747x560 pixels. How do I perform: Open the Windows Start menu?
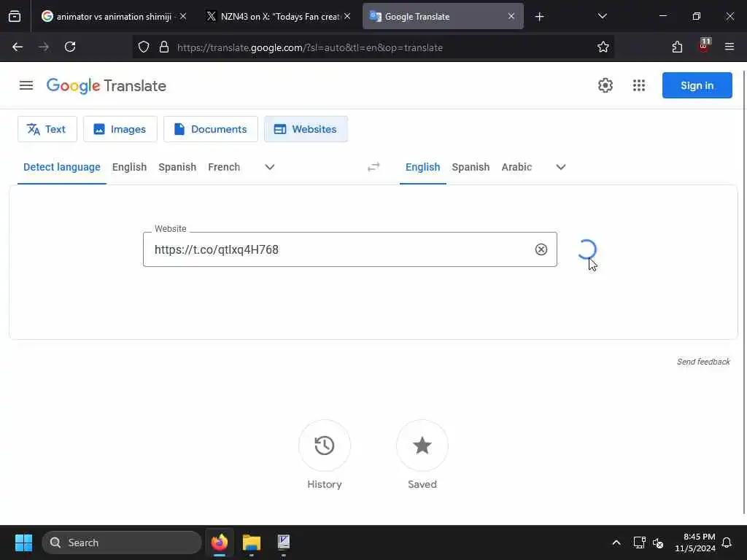[x=23, y=542]
